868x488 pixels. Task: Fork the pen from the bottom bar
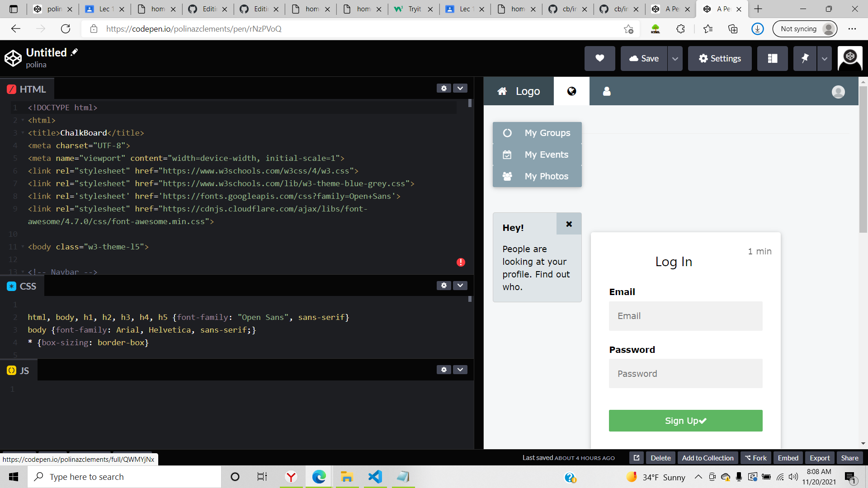pyautogui.click(x=755, y=457)
